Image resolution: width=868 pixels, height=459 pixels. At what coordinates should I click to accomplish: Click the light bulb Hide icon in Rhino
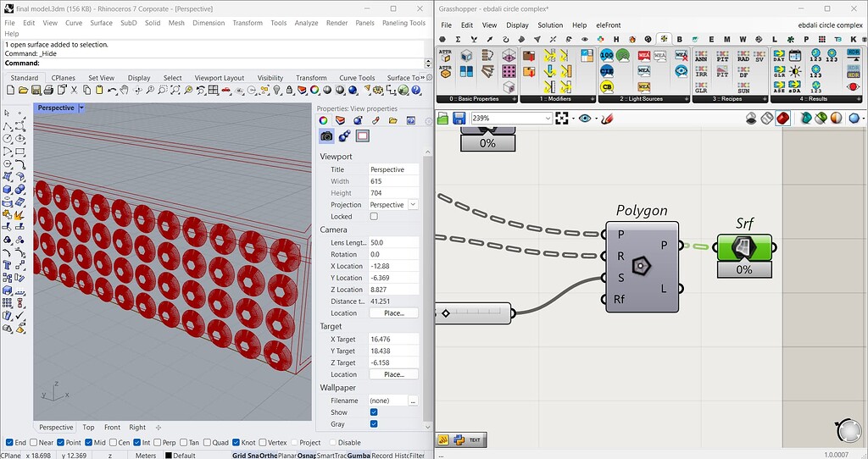(277, 90)
